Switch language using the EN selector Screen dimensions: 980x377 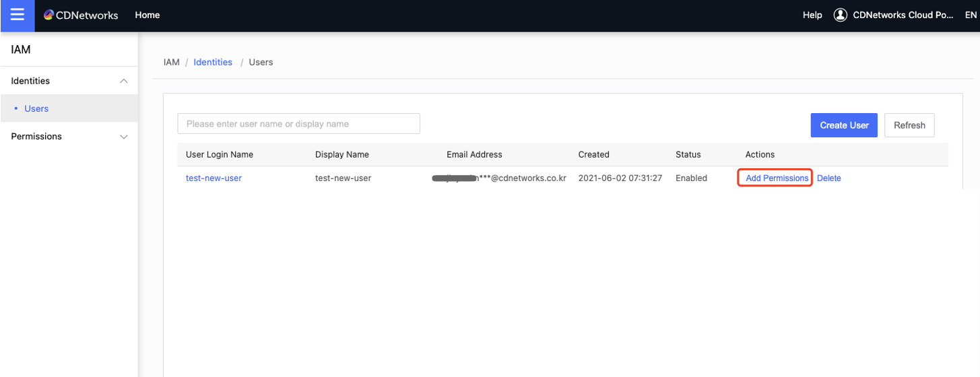971,15
